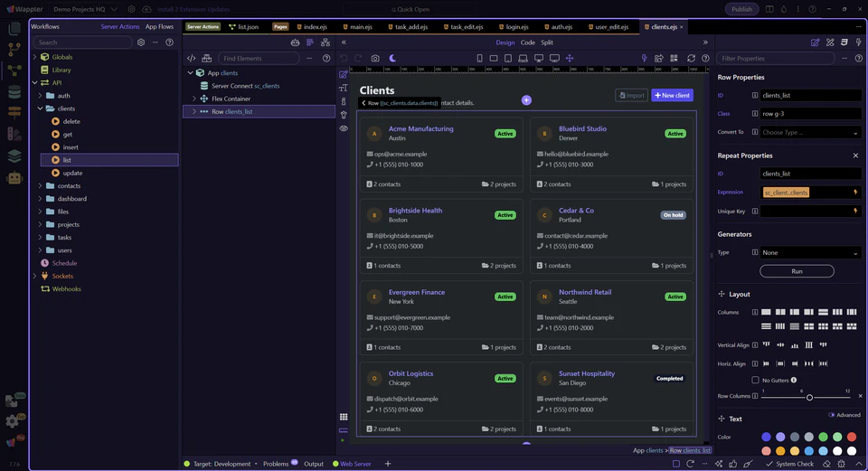Click the dynamic binding bolt in the Expression field
The height and width of the screenshot is (471, 868).
[855, 192]
